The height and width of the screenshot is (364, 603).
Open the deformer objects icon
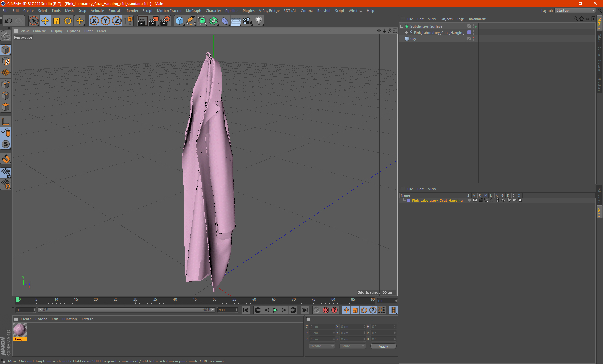(225, 21)
